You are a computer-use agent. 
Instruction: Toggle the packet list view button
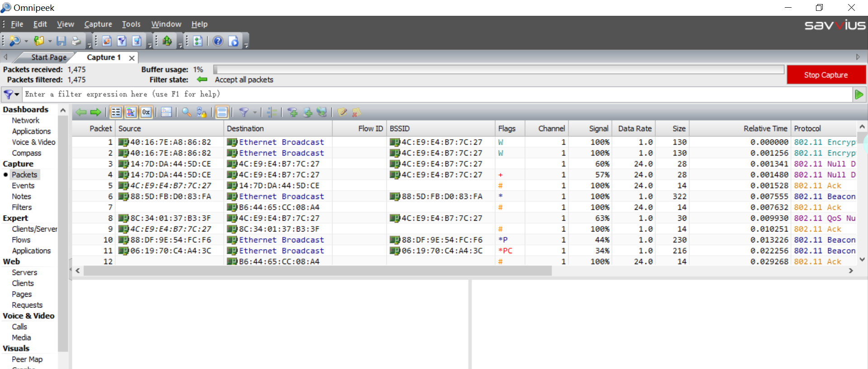[116, 112]
